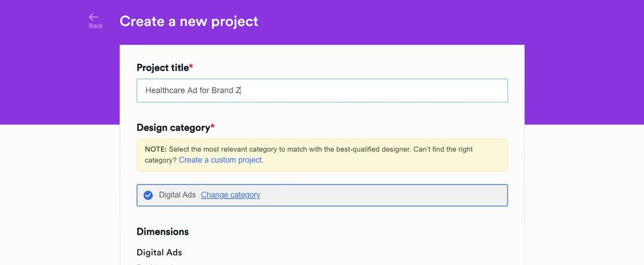Click the "Digital Ads" subheading under Dimensions
The height and width of the screenshot is (265, 644).
point(159,252)
